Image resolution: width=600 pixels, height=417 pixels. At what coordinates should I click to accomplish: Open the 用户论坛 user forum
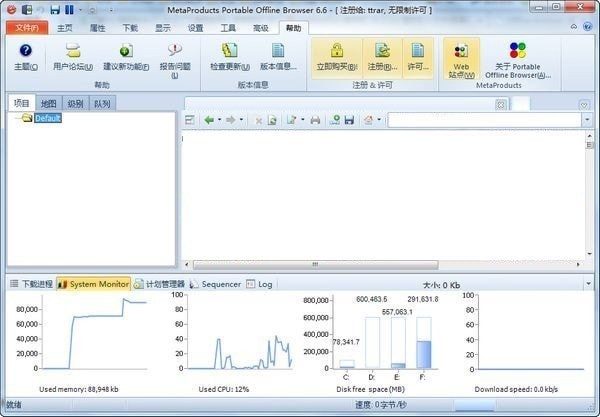point(73,57)
